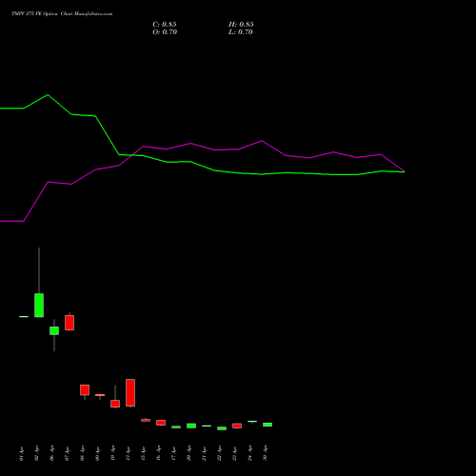Viewport: 476px width, 476px height.
Task: Select the open value 'O: 0.70'
Action: [x=165, y=32]
